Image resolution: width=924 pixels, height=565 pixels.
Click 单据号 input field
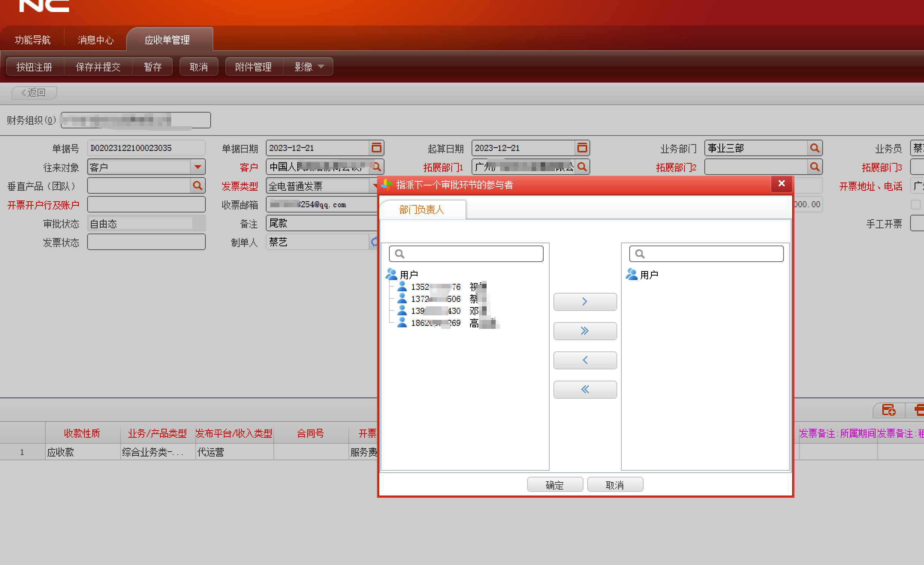coord(146,148)
